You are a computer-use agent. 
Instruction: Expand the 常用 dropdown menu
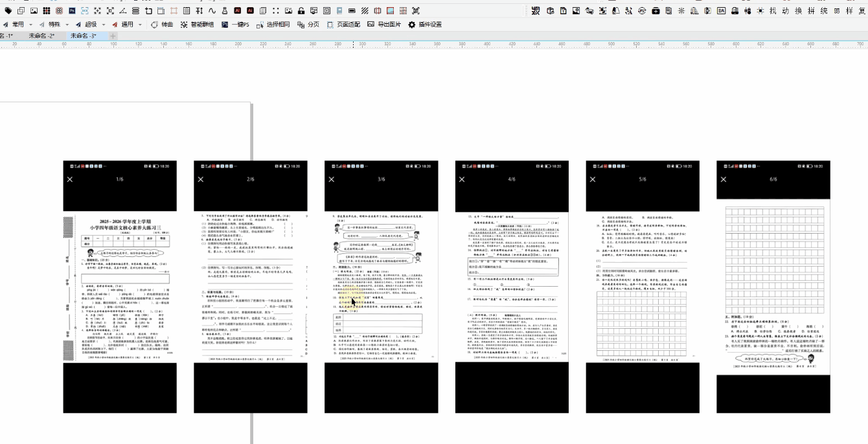(30, 25)
